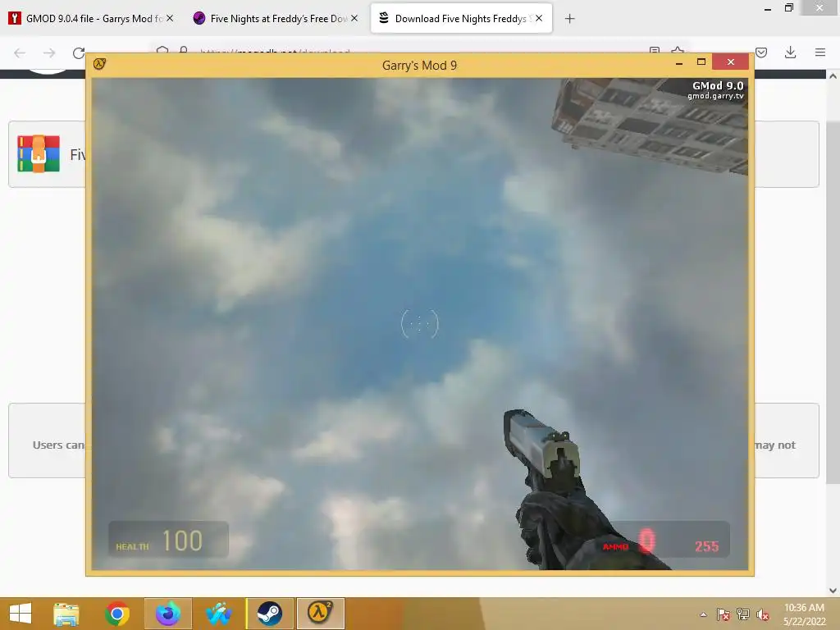Reload the current browser page
The width and height of the screenshot is (840, 630).
click(79, 52)
